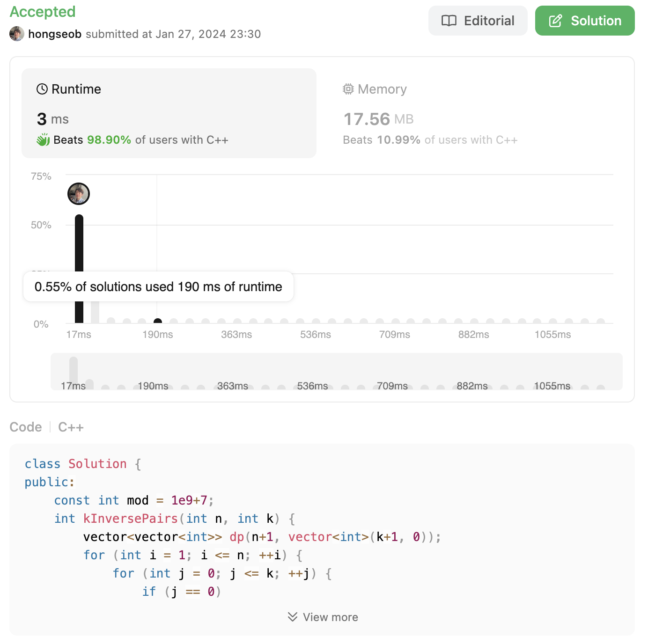The width and height of the screenshot is (648, 644).
Task: Click the avatar marker above chart bar
Action: click(x=79, y=194)
